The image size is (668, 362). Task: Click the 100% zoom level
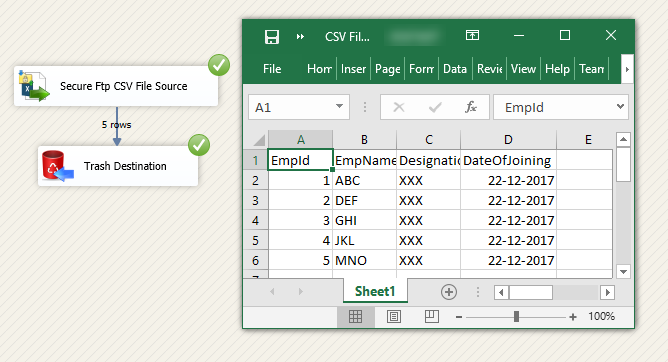[x=602, y=316]
